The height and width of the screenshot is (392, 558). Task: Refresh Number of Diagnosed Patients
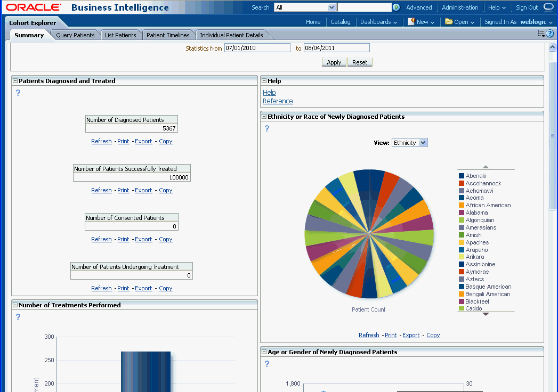[101, 141]
